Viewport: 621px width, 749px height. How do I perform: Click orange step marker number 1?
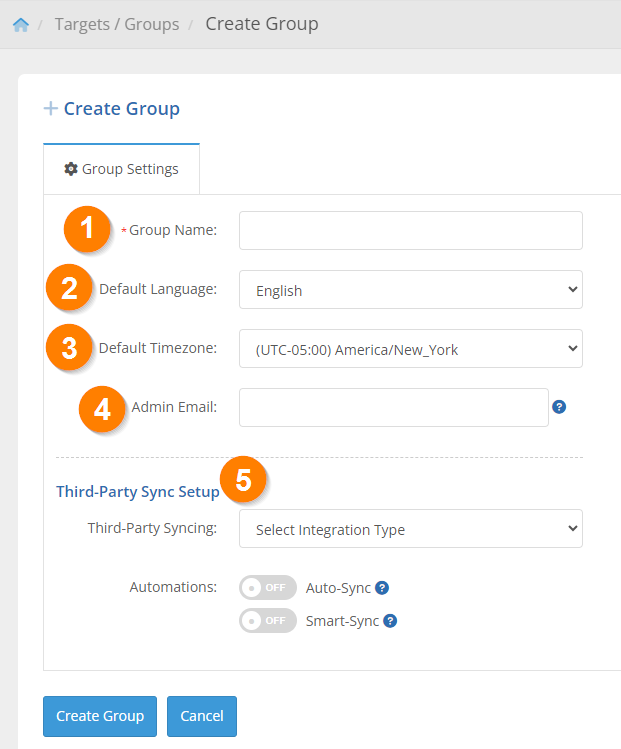point(86,229)
